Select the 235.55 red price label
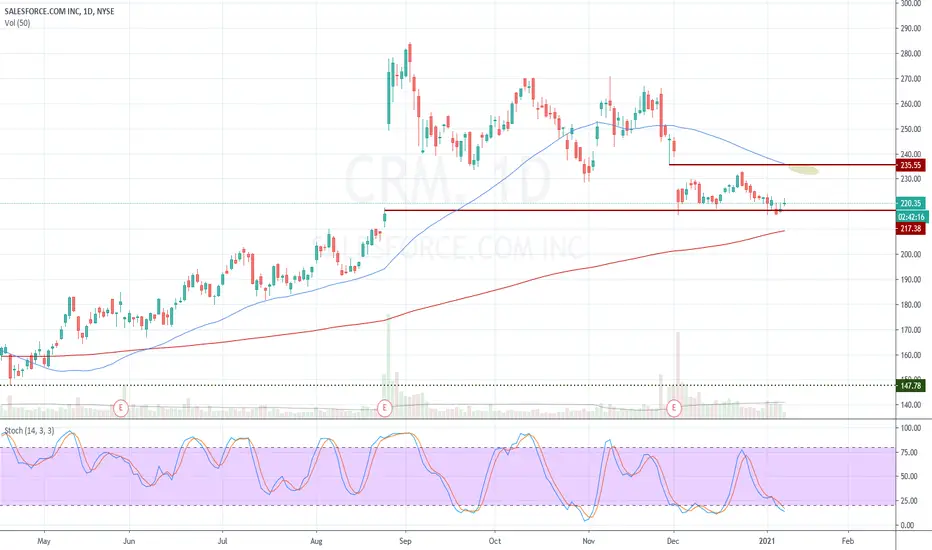 tap(910, 165)
